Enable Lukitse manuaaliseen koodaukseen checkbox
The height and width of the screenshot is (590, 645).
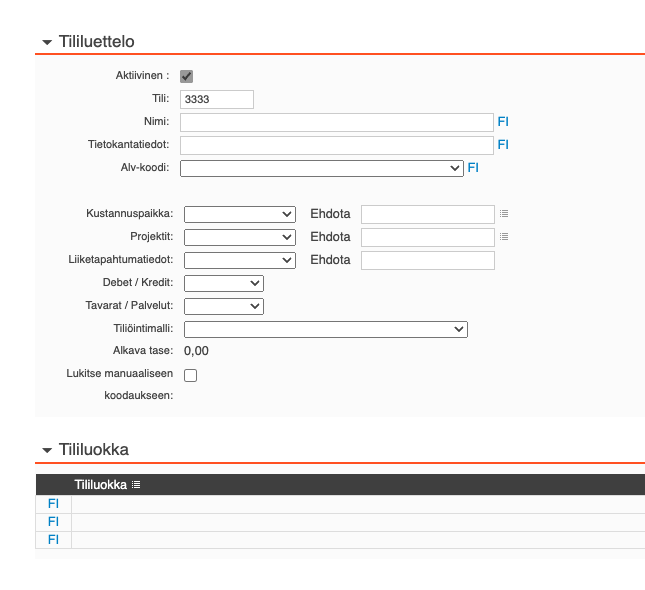(190, 375)
